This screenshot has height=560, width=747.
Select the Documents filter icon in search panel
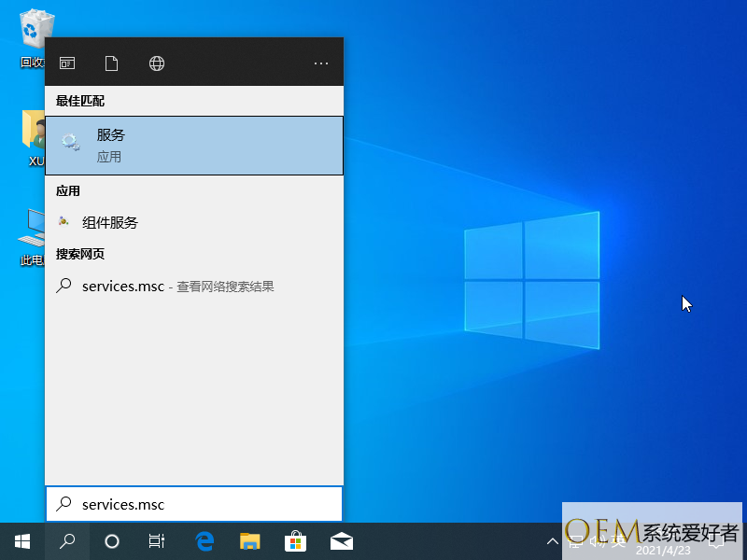point(112,63)
